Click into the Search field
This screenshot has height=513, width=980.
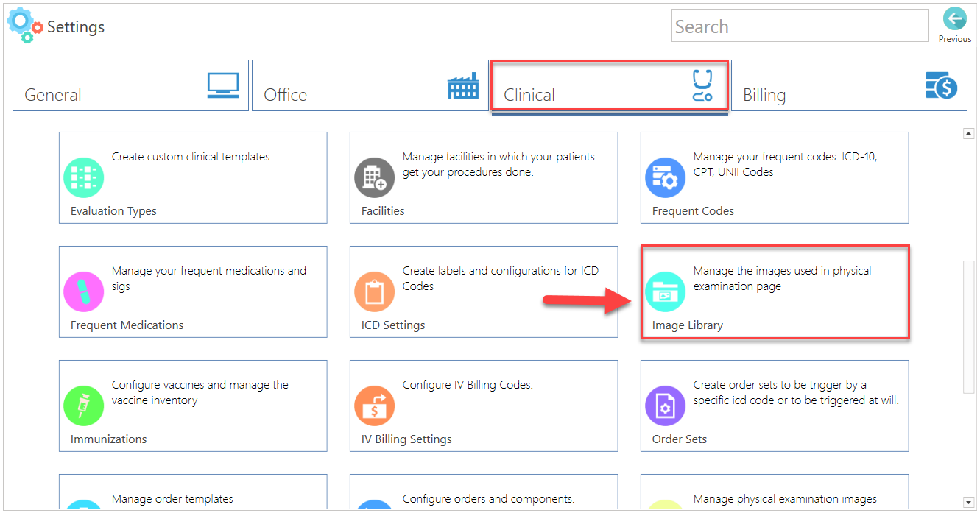pyautogui.click(x=800, y=26)
